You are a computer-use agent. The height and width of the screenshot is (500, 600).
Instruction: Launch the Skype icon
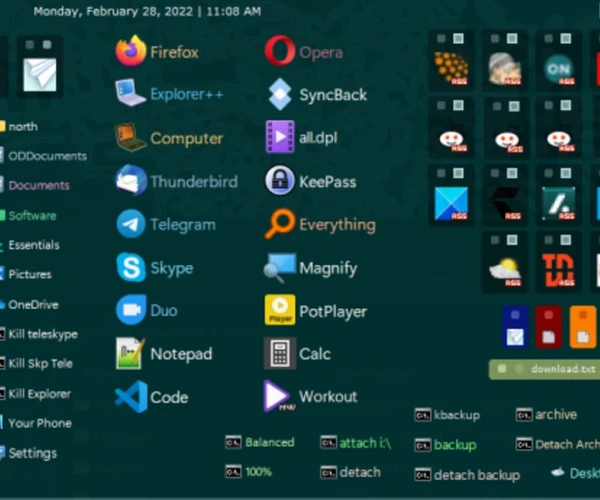(131, 267)
